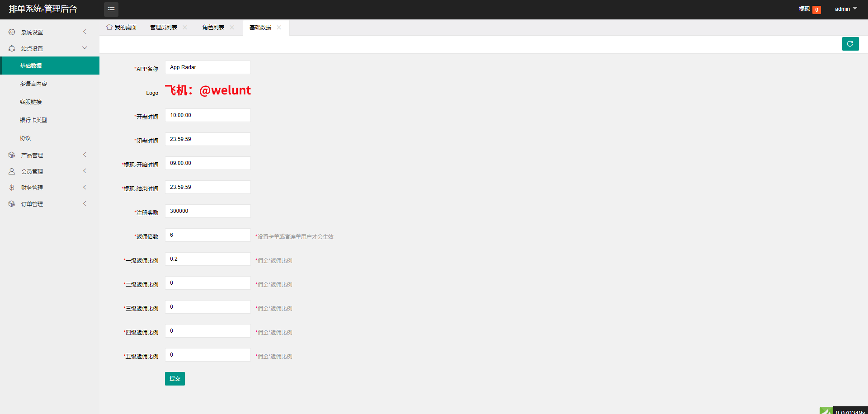This screenshot has width=868, height=414.
Task: Focus the 注册奖励 input field
Action: pos(208,211)
